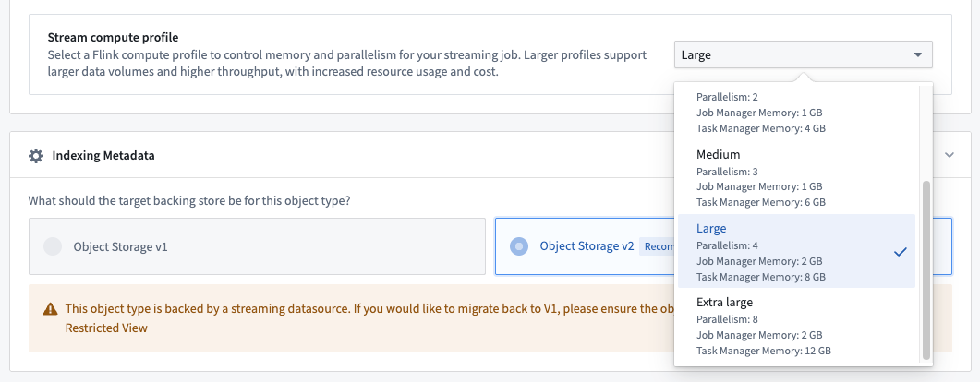This screenshot has width=980, height=382.
Task: Click the warning triangle icon in the banner
Action: [x=48, y=309]
